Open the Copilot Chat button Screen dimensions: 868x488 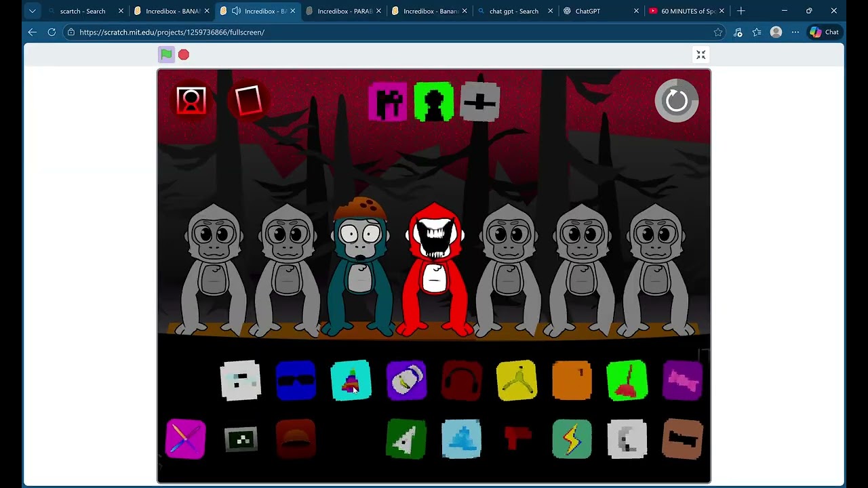click(x=825, y=32)
